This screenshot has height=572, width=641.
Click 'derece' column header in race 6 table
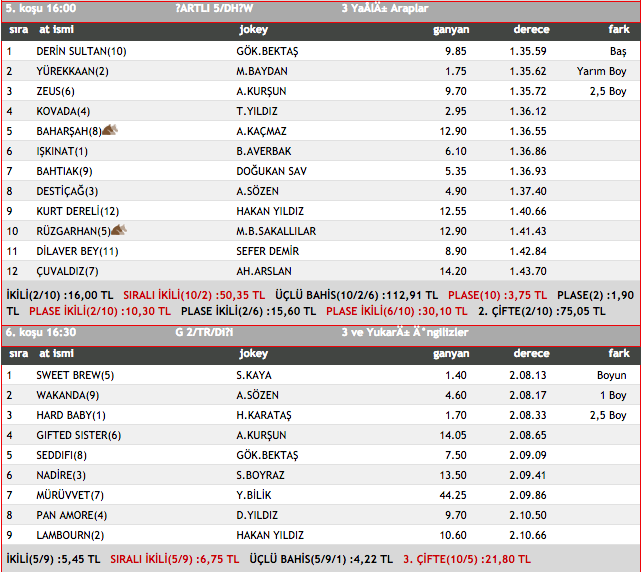531,354
